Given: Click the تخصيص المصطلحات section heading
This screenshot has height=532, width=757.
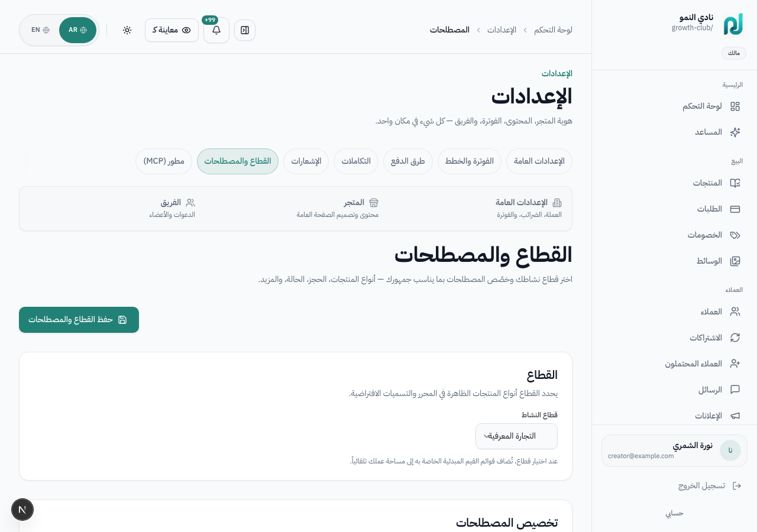Looking at the screenshot, I should point(507,523).
